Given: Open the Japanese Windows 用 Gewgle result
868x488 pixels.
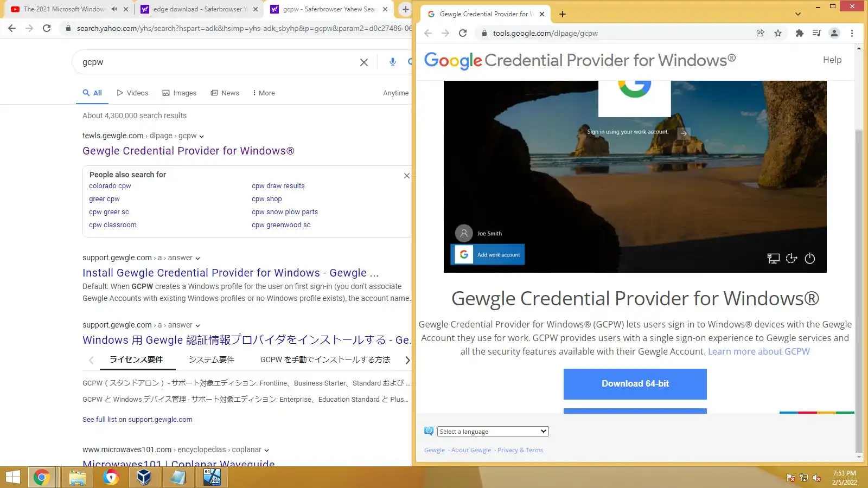Looking at the screenshot, I should tap(246, 340).
